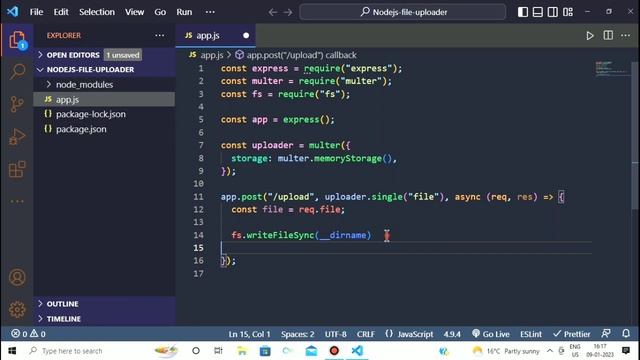Open weather widget 16°C Partly sunny

505,351
